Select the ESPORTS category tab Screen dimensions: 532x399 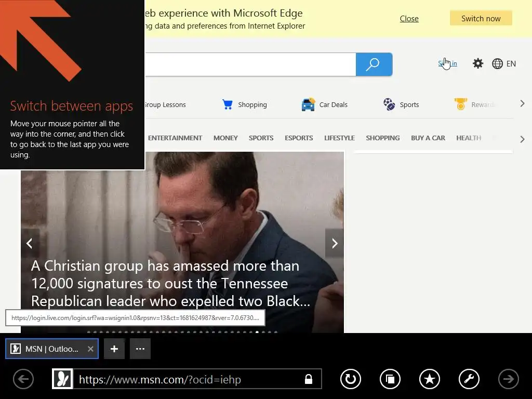[299, 138]
